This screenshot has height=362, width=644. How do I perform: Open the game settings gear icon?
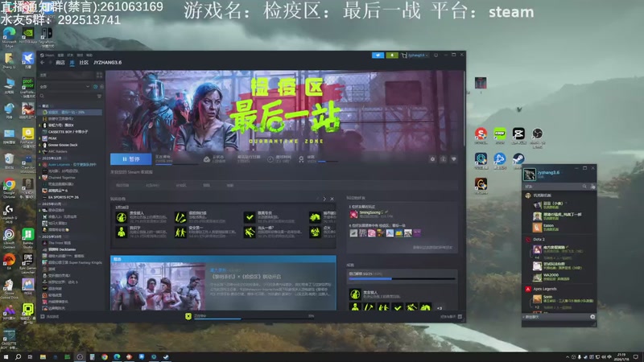432,159
